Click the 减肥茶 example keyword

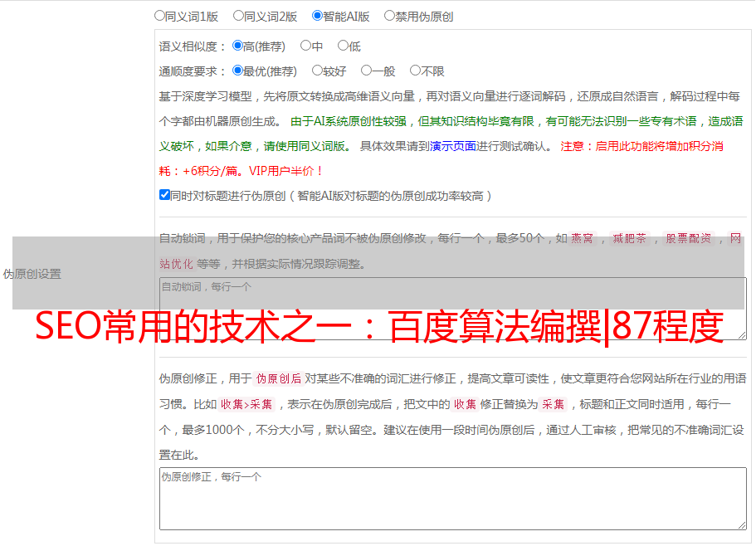pos(629,238)
